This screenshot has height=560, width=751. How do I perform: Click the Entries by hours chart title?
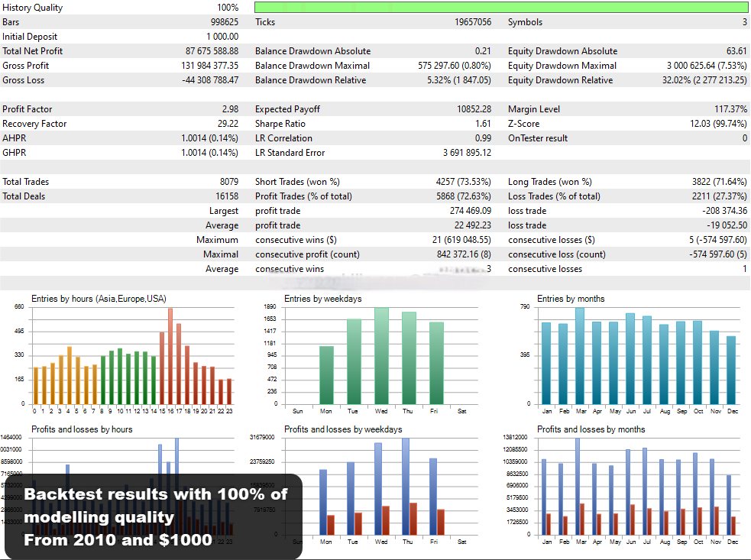coord(99,299)
